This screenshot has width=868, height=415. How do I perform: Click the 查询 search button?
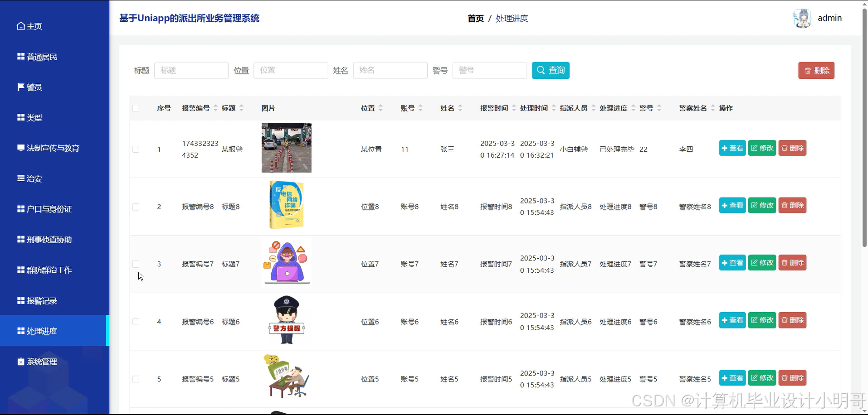pyautogui.click(x=550, y=70)
